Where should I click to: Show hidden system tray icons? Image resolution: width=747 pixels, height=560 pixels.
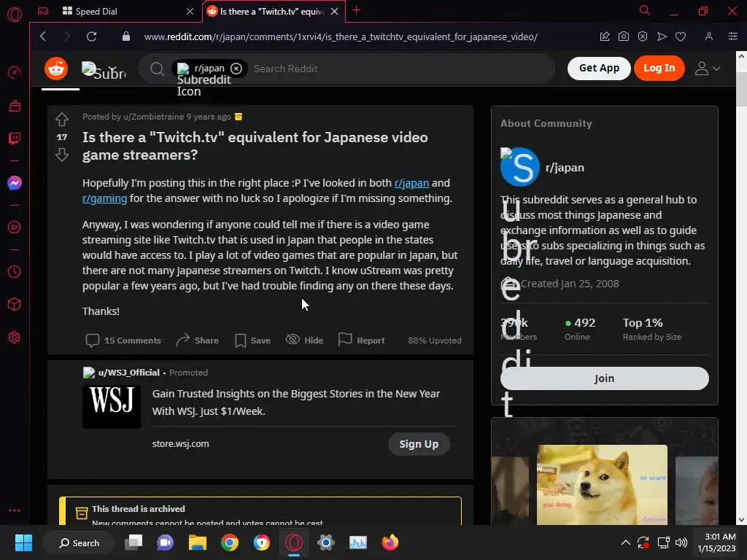(625, 542)
